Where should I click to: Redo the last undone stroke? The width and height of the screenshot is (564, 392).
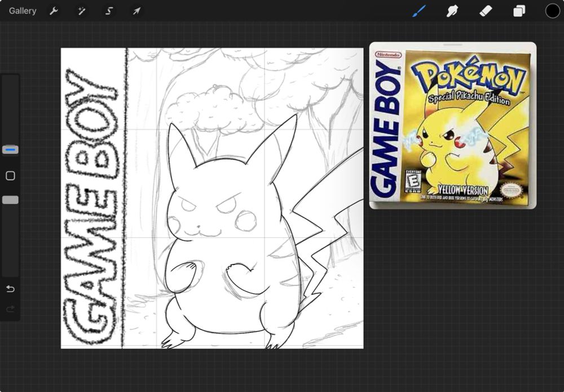tap(10, 309)
